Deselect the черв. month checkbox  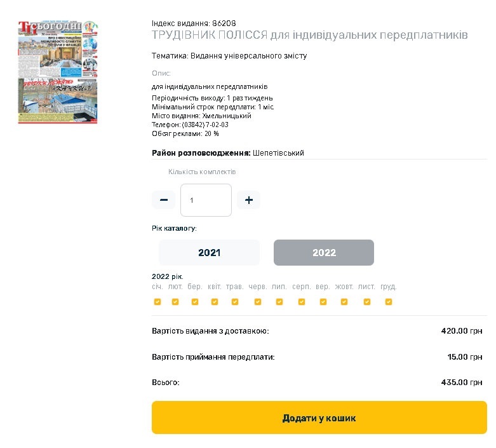[258, 302]
